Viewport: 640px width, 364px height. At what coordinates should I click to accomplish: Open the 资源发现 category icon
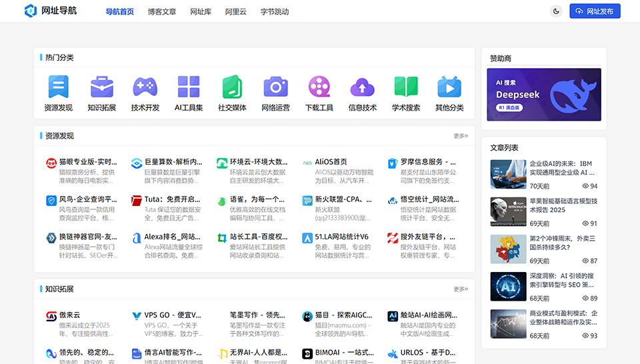point(58,87)
